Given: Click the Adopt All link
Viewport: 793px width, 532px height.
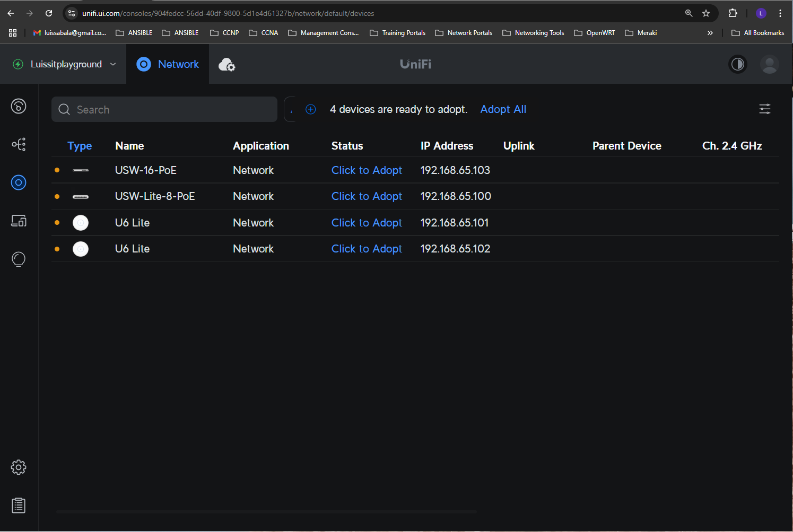Looking at the screenshot, I should [x=503, y=109].
